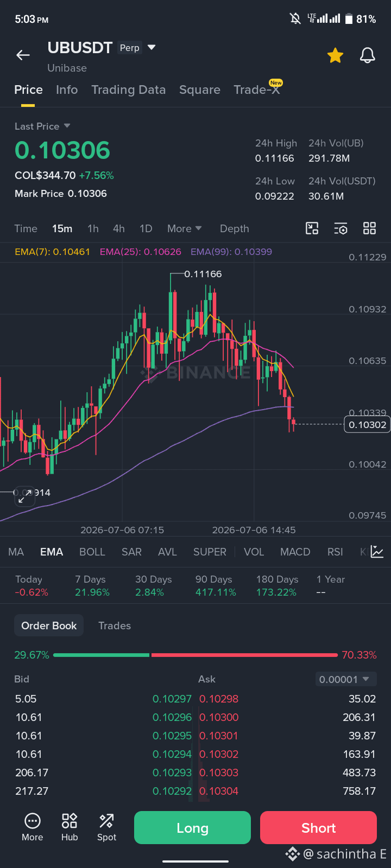Viewport: 391px width, 868px height.
Task: Tap the 90 Days performance 417.11%
Action: click(216, 592)
